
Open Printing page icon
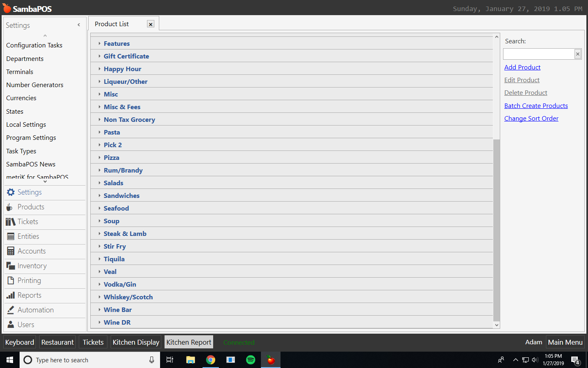(x=11, y=280)
